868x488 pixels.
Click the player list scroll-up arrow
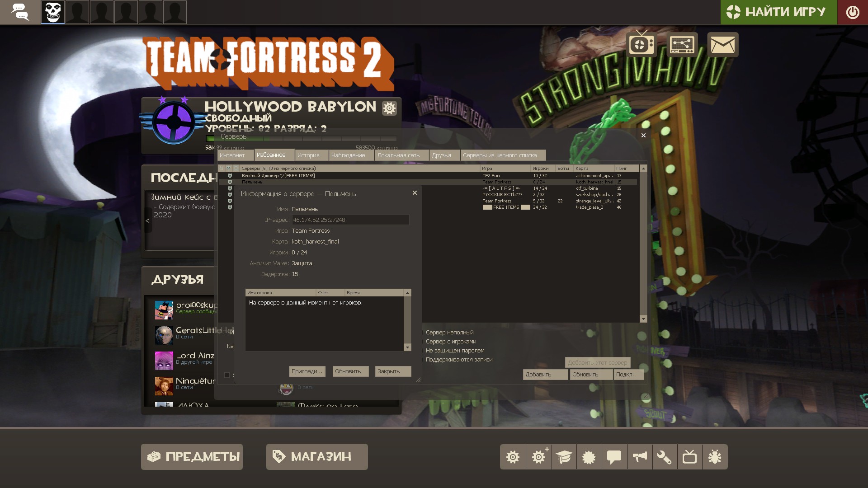407,293
